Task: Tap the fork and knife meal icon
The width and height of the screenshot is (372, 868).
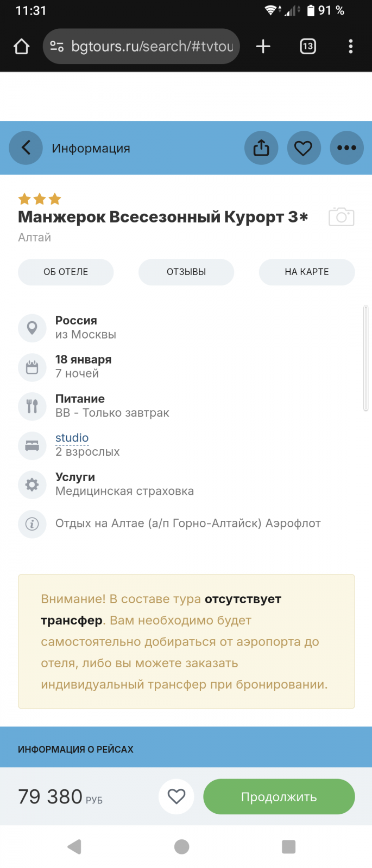Action: pyautogui.click(x=32, y=406)
